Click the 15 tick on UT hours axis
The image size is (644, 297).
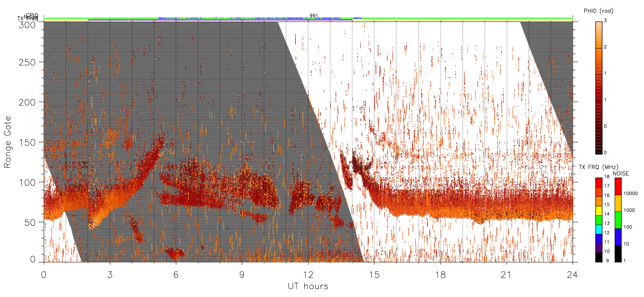point(374,274)
